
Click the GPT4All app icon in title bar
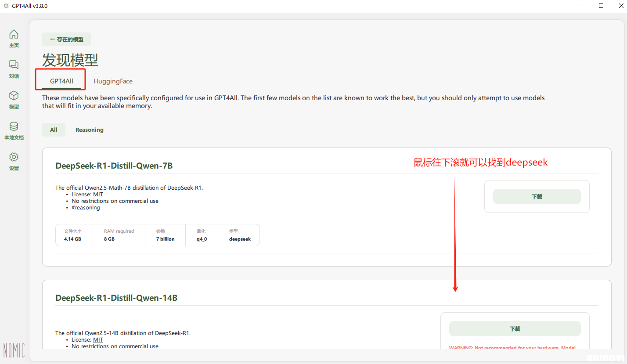(6, 6)
